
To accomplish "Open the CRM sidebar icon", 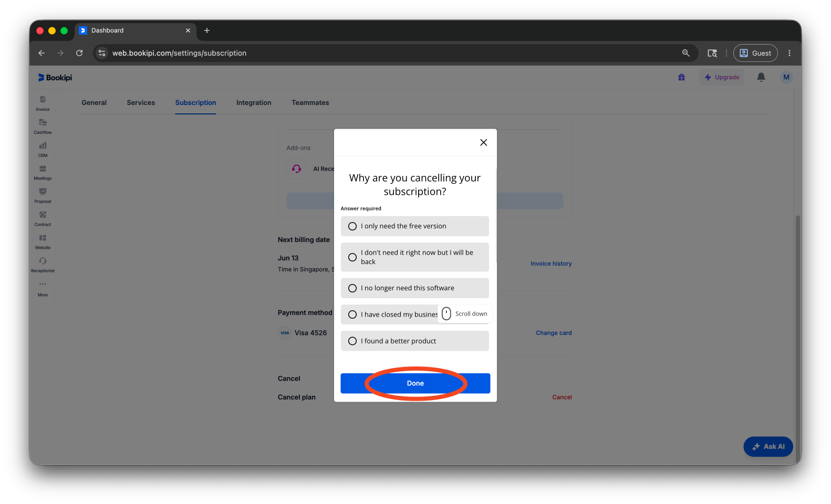I will click(43, 149).
